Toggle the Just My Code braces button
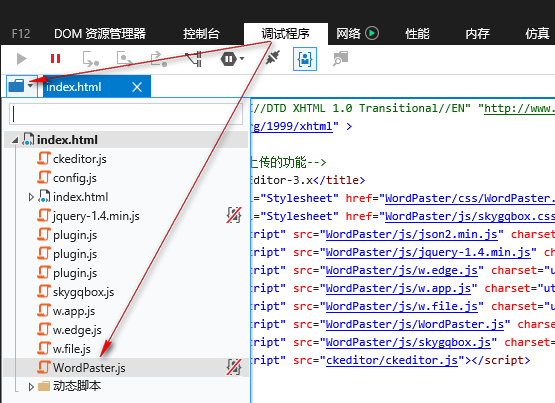This screenshot has height=403, width=555. tap(305, 59)
